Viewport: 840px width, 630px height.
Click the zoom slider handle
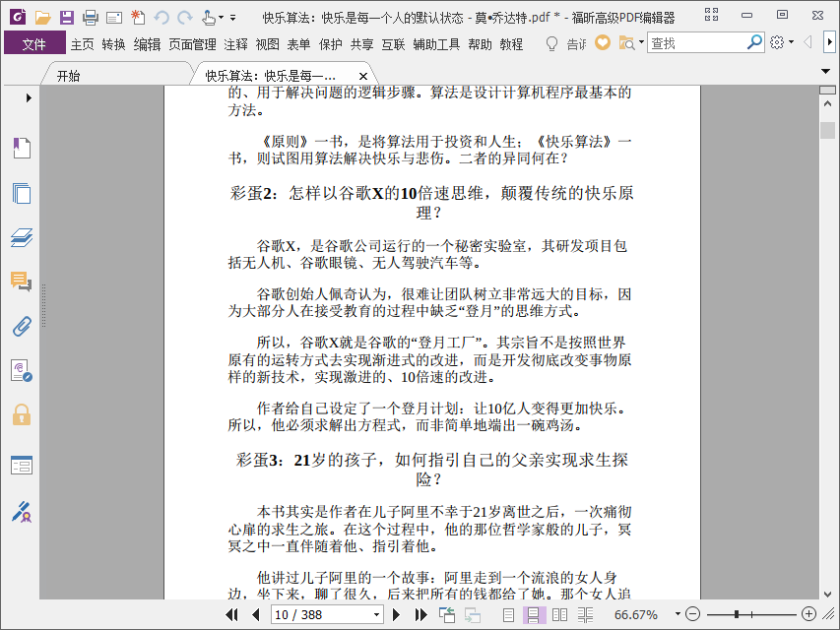click(x=738, y=614)
